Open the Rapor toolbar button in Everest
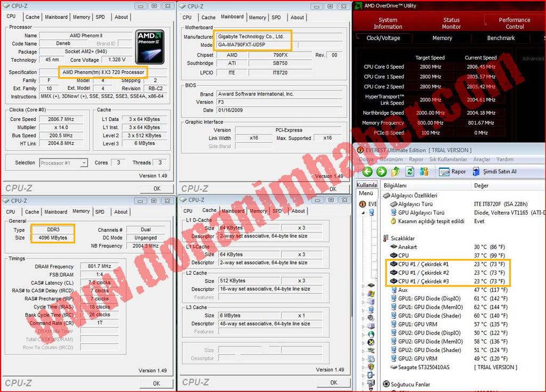 [x=452, y=171]
